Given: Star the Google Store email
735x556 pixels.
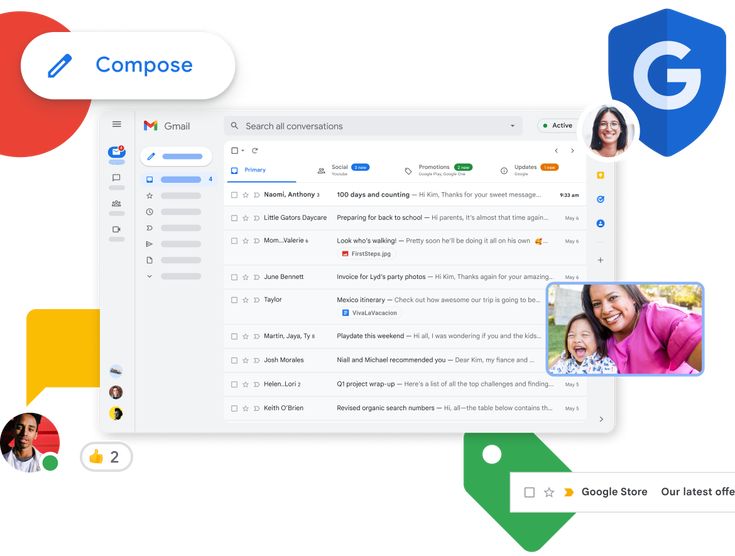Looking at the screenshot, I should [549, 492].
